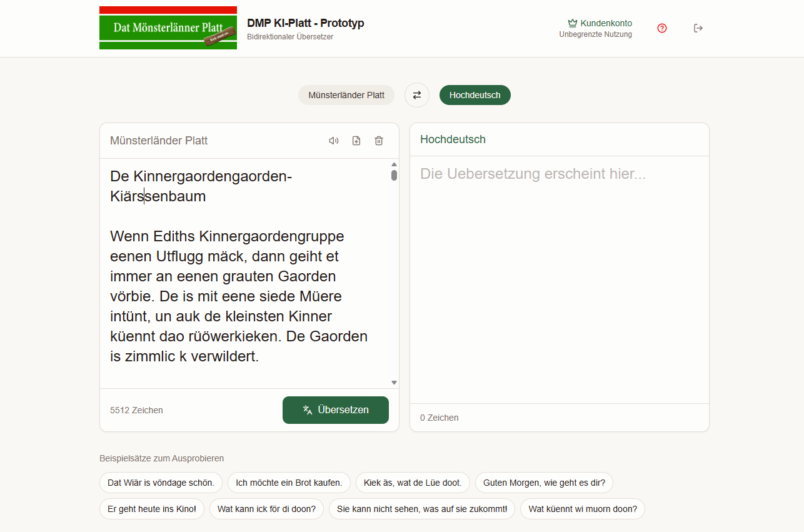Choose example 'Ich möchte ein Brot kaufen.'
Screen dimensions: 804x532
pos(289,483)
